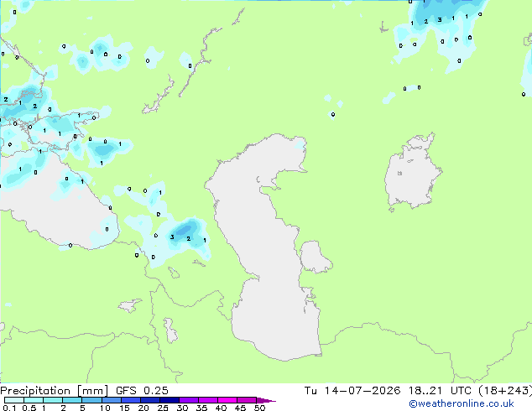Pick the 2–5 mm legend color swatch
This screenshot has width=532, height=411.
click(x=72, y=400)
